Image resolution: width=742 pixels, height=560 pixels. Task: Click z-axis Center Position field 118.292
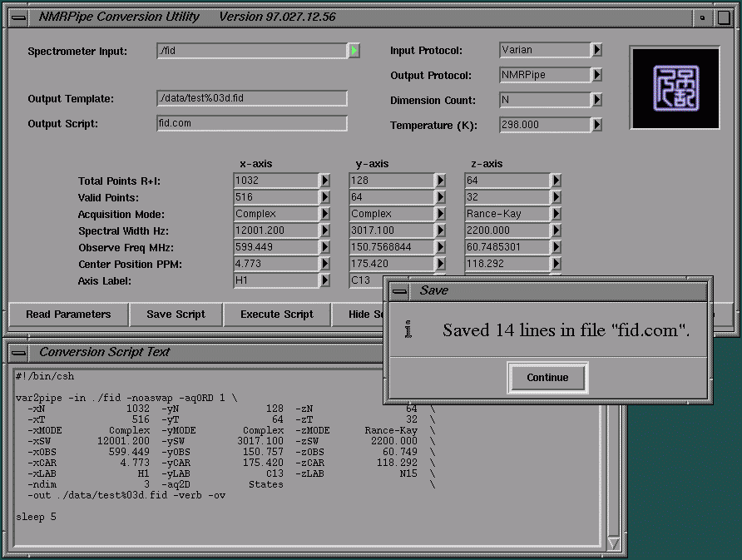pos(507,264)
